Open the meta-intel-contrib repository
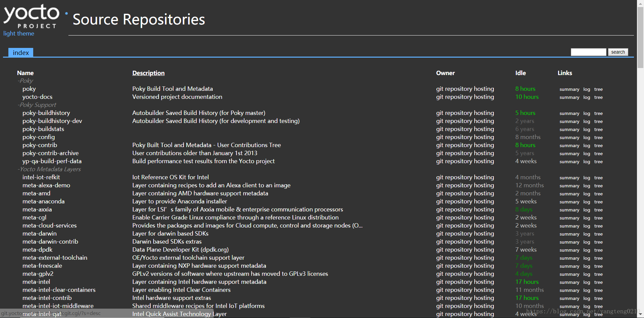 (x=47, y=298)
